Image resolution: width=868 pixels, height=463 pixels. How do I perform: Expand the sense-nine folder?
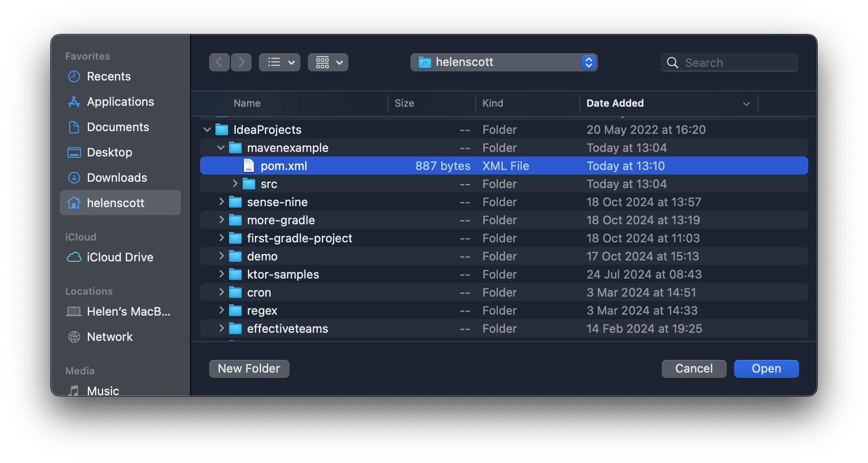pyautogui.click(x=220, y=202)
